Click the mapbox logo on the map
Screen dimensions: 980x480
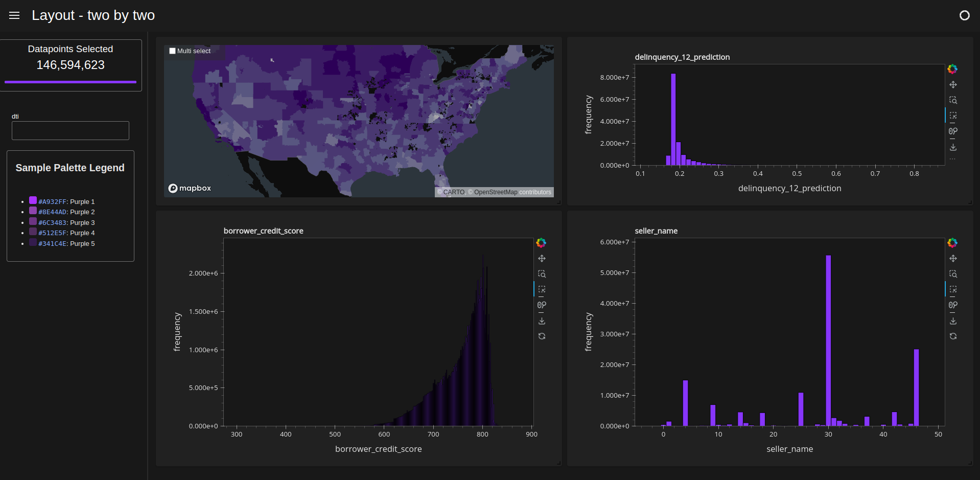click(190, 188)
